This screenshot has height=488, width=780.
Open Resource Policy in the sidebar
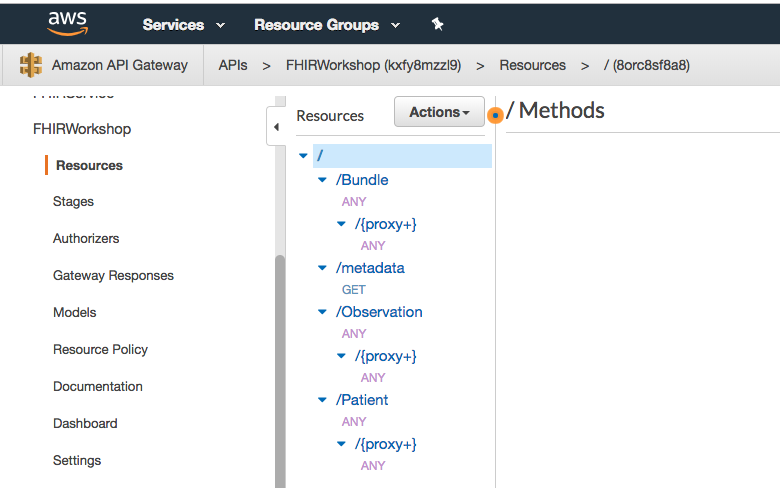click(x=100, y=349)
